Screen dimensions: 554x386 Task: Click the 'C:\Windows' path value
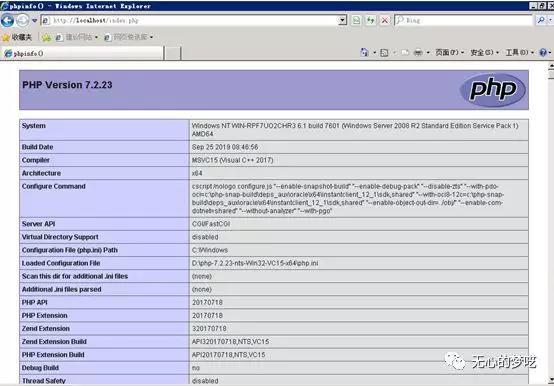[x=210, y=250]
